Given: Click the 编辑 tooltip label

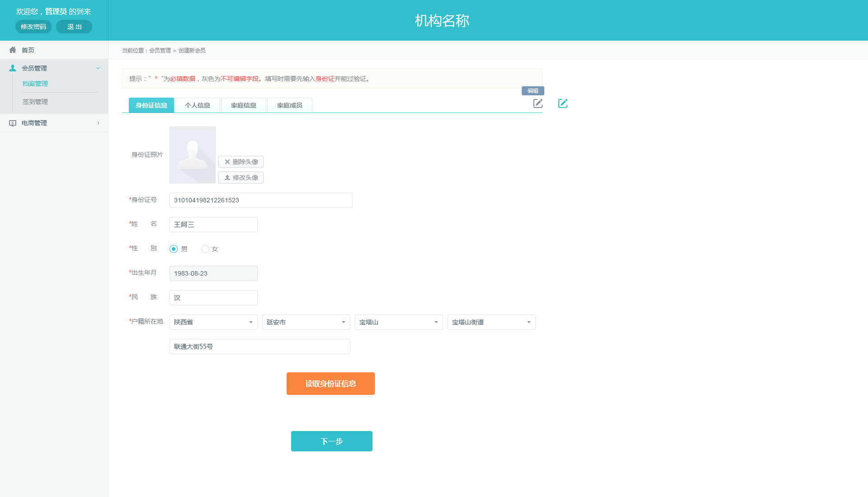Looking at the screenshot, I should tap(533, 91).
